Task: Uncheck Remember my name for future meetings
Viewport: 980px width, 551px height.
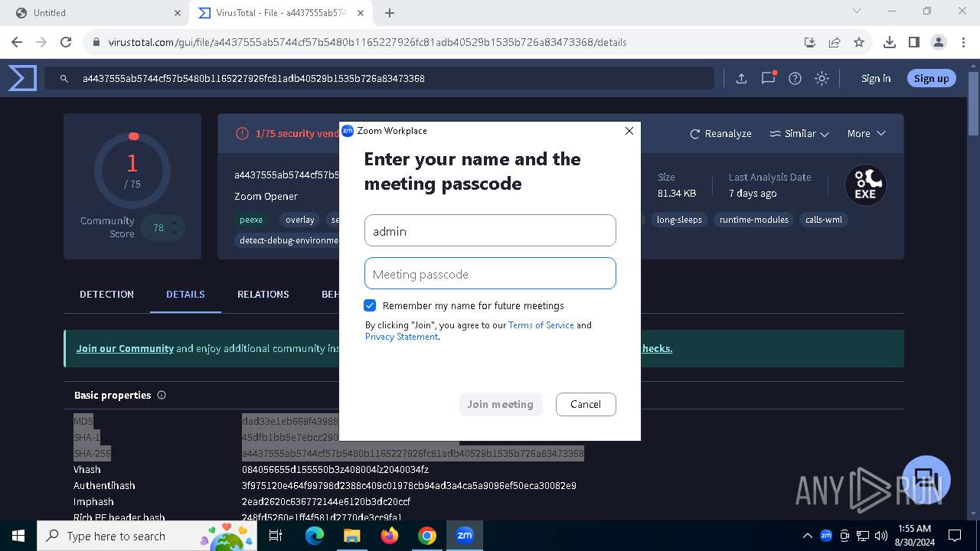Action: coord(370,305)
